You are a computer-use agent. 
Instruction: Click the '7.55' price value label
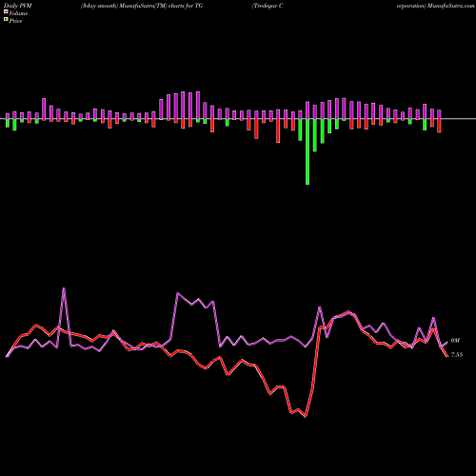457,355
